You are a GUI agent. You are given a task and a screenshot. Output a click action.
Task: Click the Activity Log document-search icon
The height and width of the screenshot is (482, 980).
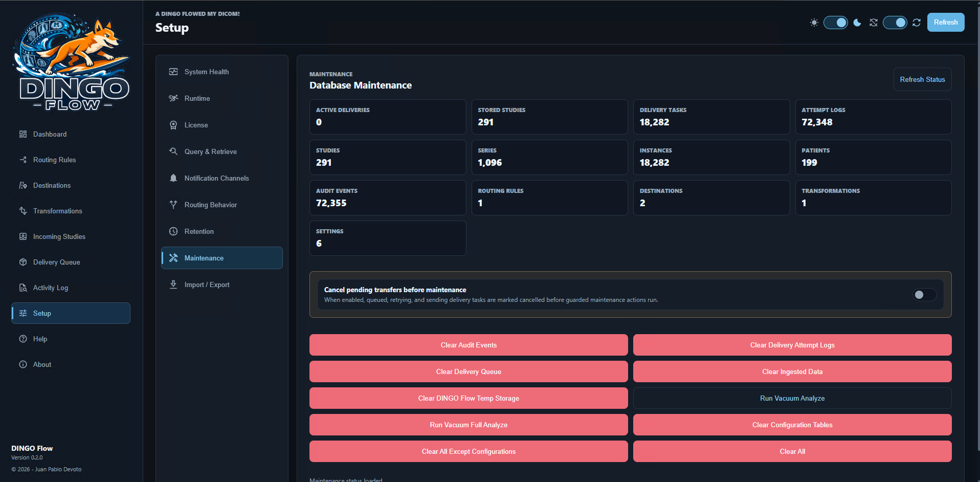[x=23, y=288]
